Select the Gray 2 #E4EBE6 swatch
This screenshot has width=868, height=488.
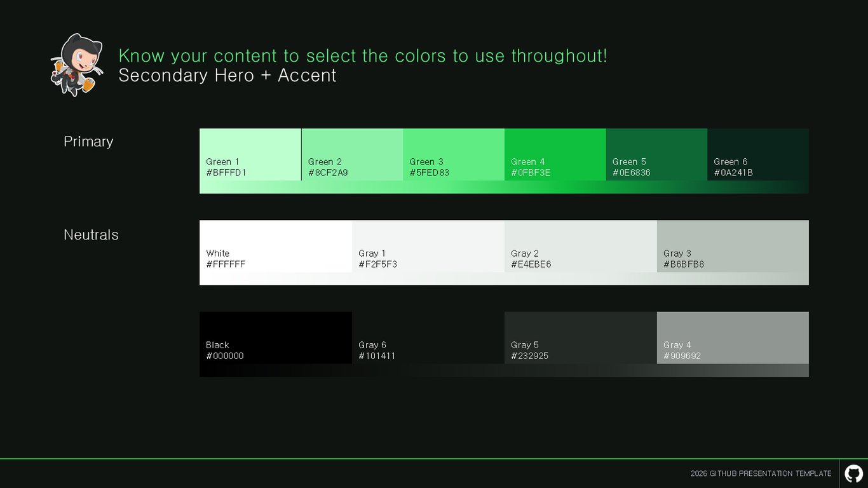pos(581,246)
